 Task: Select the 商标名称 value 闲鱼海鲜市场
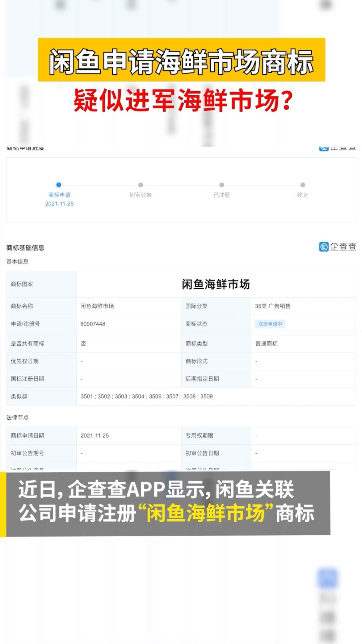97,306
